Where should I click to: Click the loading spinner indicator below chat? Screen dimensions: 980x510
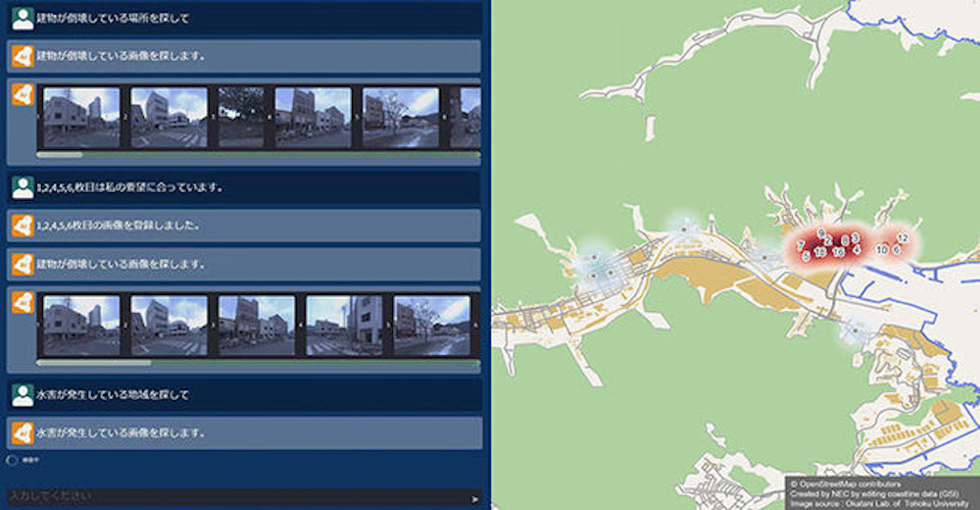pos(12,459)
